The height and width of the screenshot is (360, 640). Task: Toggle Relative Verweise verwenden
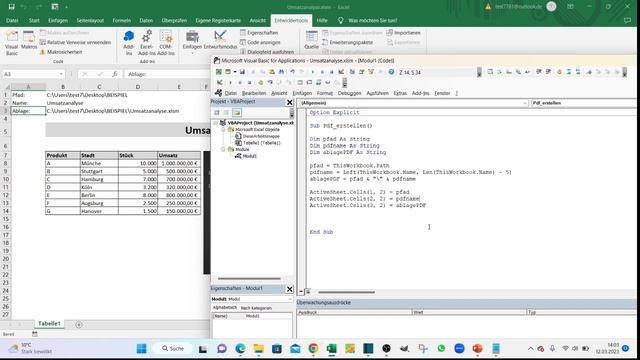tap(75, 42)
